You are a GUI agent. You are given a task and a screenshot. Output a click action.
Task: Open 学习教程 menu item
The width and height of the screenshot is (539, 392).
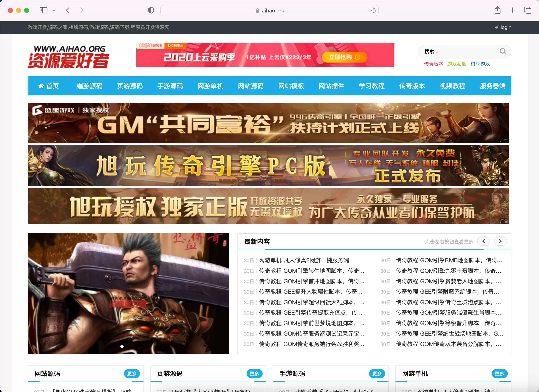tap(372, 86)
